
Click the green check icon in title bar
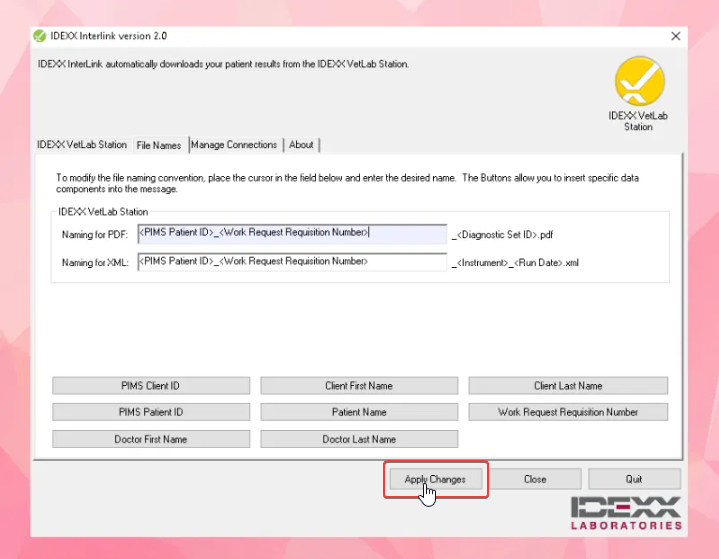pyautogui.click(x=40, y=36)
